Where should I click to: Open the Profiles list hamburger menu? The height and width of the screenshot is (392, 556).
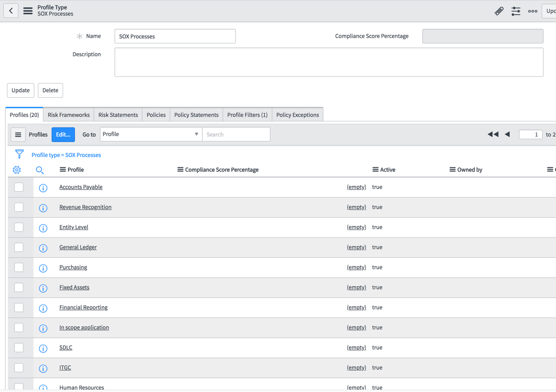(x=18, y=135)
